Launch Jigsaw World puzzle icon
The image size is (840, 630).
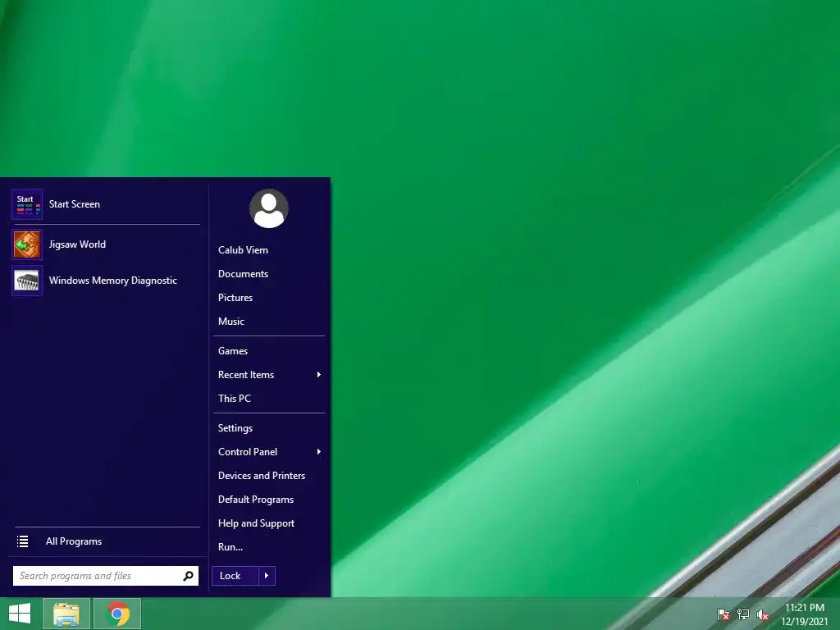pos(27,244)
